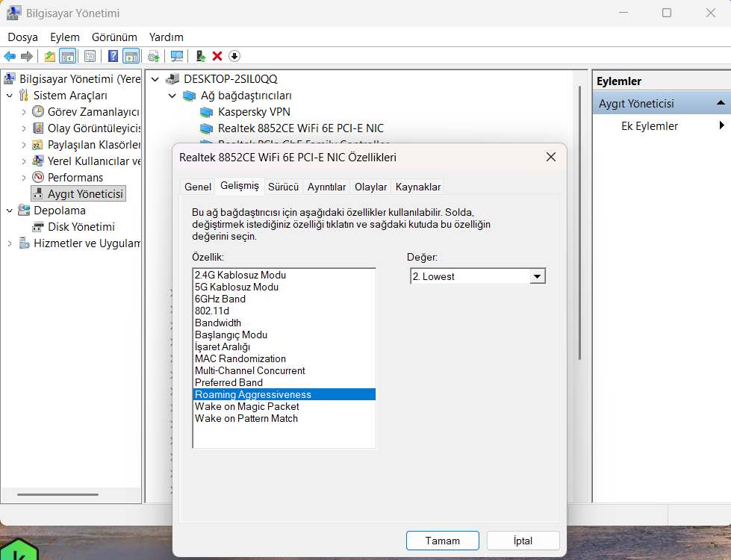This screenshot has width=731, height=560.
Task: Click the Disk Yönetimi icon
Action: (38, 227)
